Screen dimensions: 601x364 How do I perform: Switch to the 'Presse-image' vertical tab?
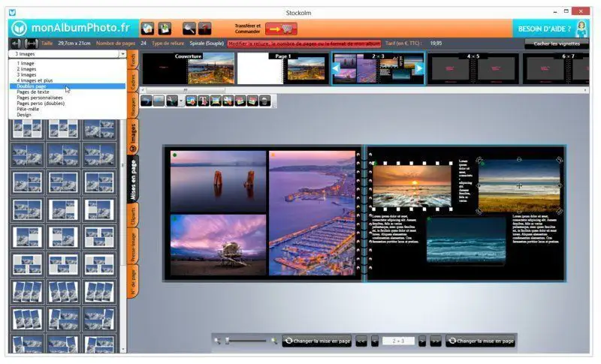click(133, 247)
